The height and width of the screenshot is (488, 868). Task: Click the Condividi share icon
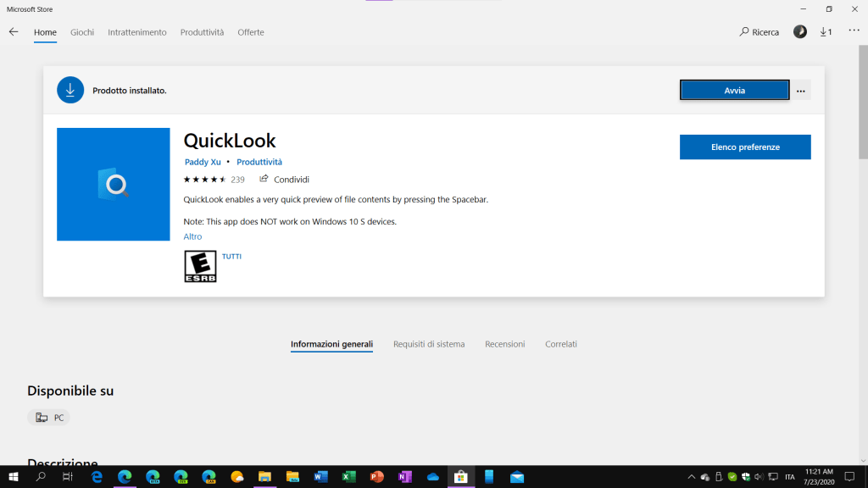point(264,179)
